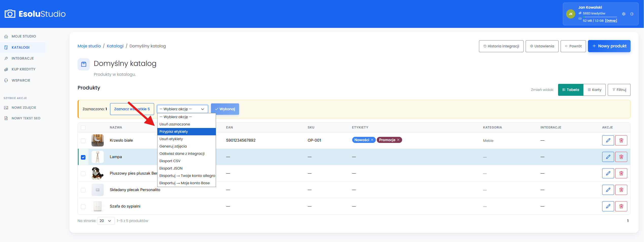
Task: Choose Eksport CSV option
Action: tap(186, 161)
